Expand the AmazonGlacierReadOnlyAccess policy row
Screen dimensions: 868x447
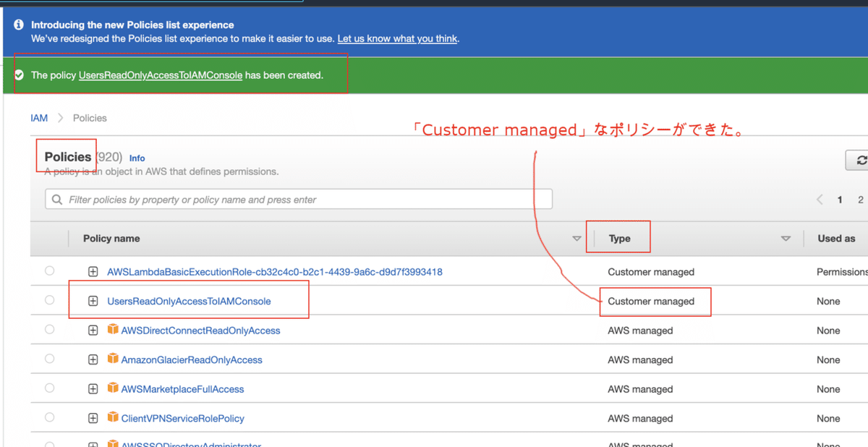tap(93, 359)
